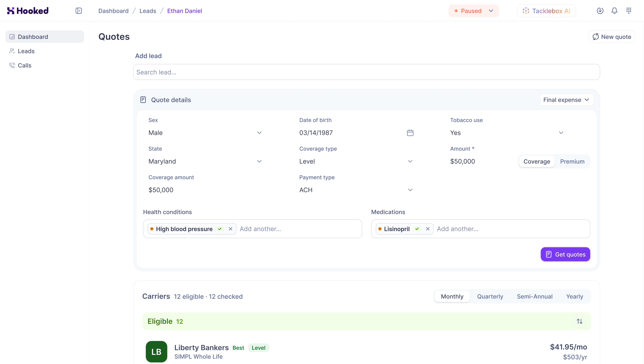This screenshot has height=364, width=644.
Task: Go to Dashboard in the sidebar
Action: 44,37
